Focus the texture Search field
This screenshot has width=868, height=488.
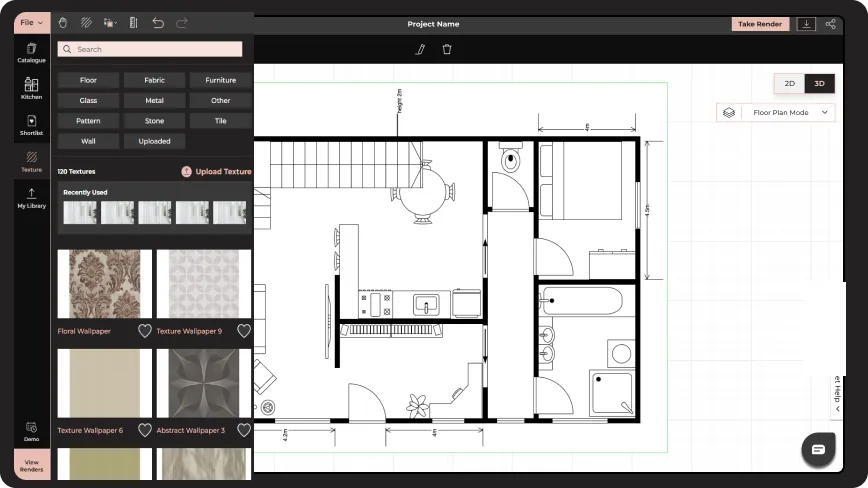(150, 49)
